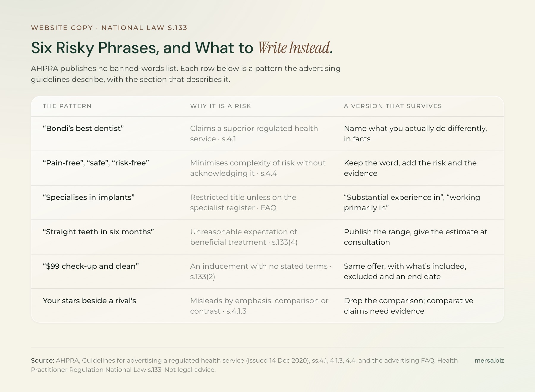
Task: Select the "$99 check-up and clean" phrase
Action: pos(91,266)
